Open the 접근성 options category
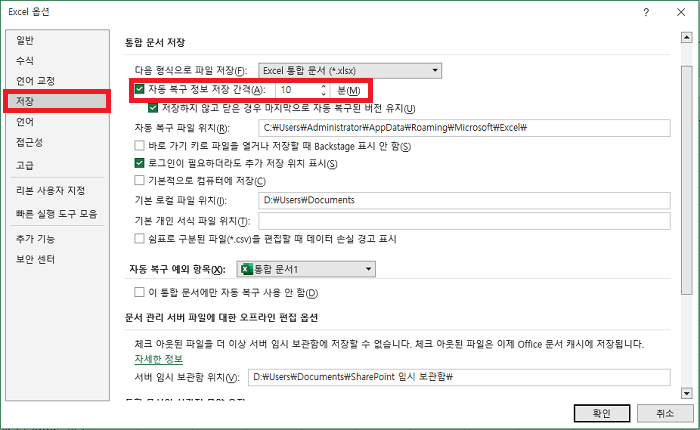The height and width of the screenshot is (430, 700). [x=29, y=142]
